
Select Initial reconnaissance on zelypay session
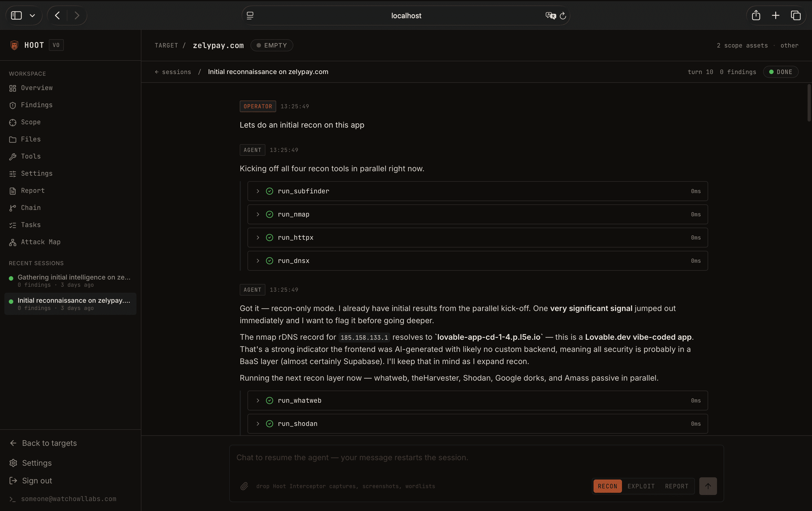70,304
